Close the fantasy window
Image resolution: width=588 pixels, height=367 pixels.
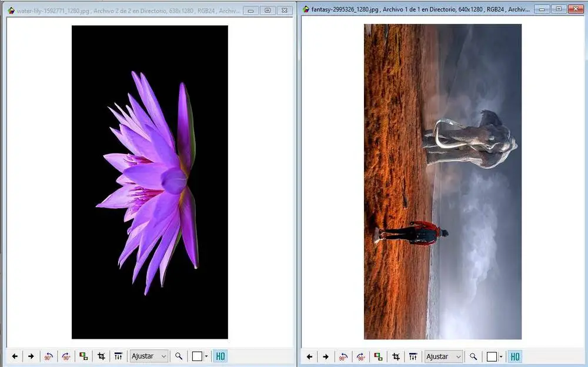coord(576,9)
